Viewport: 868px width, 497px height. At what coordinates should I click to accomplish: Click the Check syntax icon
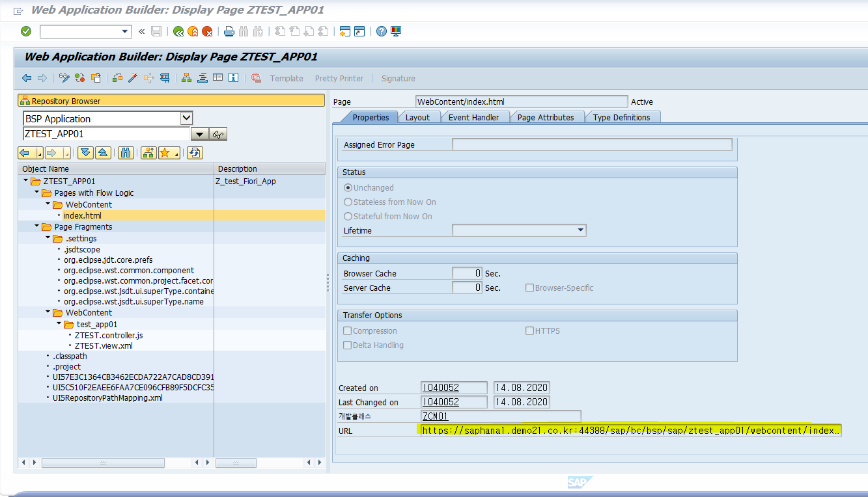118,78
